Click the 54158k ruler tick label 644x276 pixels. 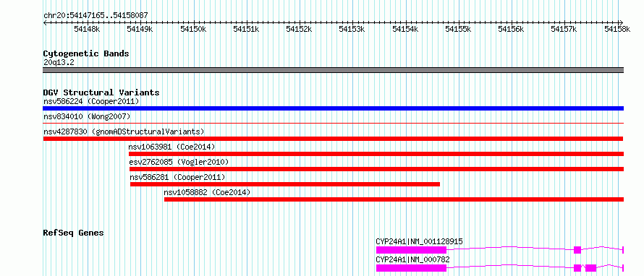(x=617, y=29)
